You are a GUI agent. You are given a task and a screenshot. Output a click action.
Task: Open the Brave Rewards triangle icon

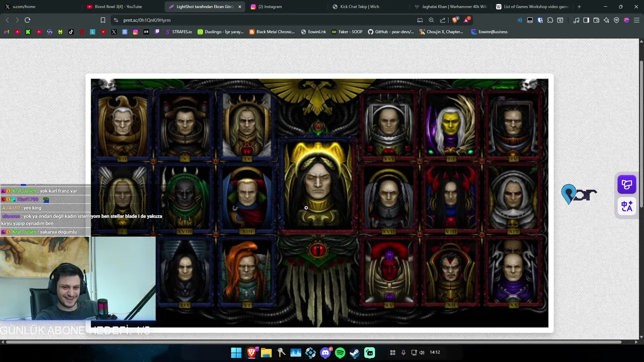point(467,20)
